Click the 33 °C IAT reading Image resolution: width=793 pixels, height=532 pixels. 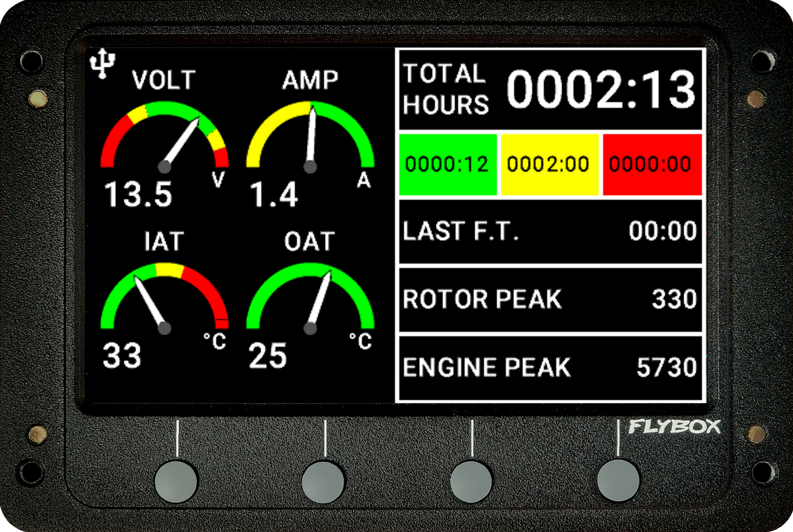pos(122,356)
